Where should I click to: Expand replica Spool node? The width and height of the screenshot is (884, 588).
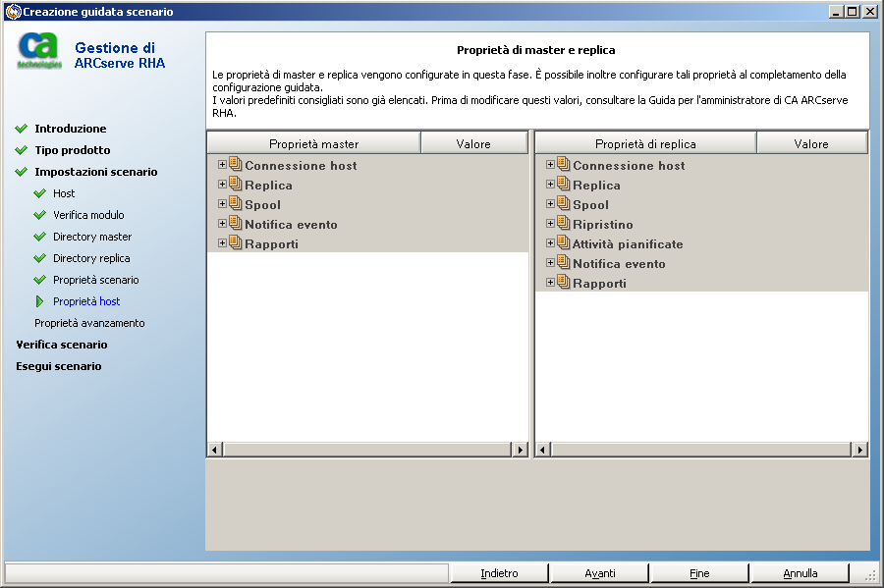pyautogui.click(x=550, y=204)
